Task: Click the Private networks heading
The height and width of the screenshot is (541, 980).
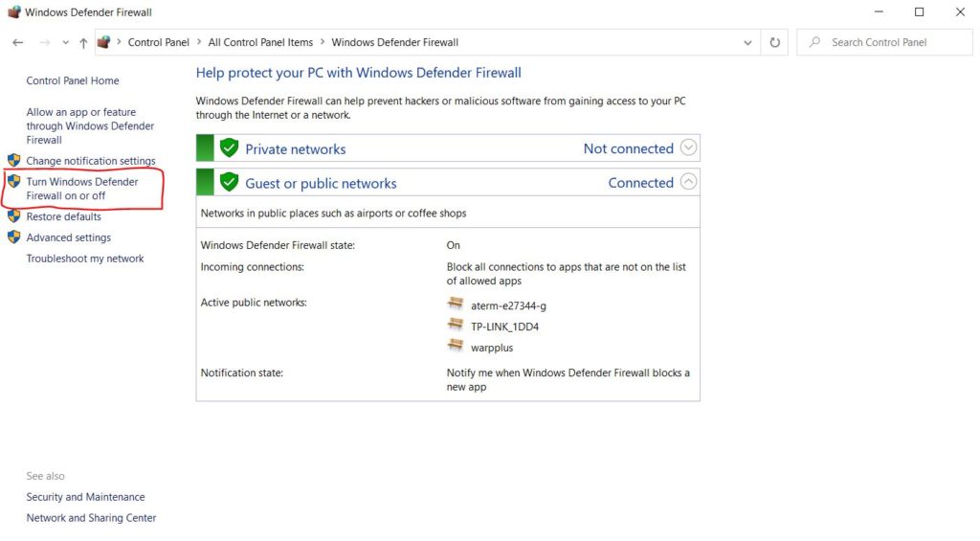Action: click(x=295, y=148)
